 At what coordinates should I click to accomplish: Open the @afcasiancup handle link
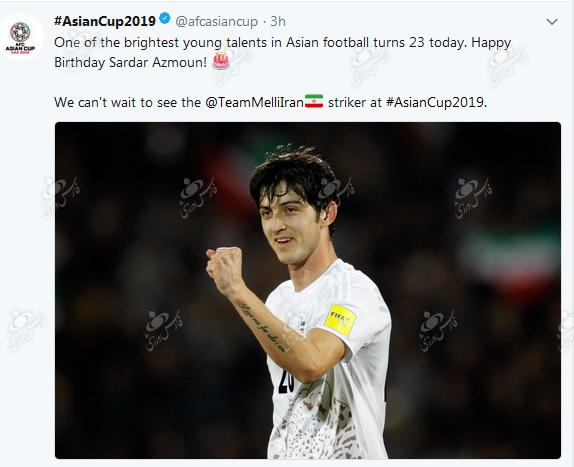tap(217, 22)
